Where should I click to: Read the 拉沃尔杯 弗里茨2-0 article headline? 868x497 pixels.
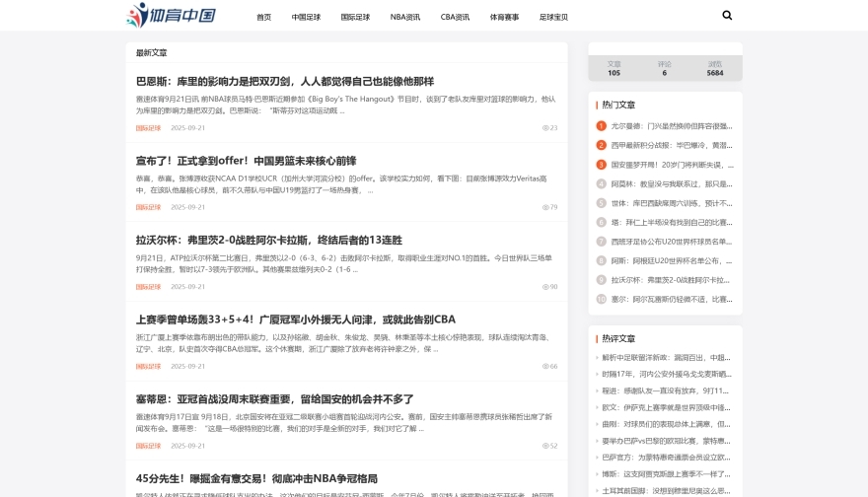[264, 240]
